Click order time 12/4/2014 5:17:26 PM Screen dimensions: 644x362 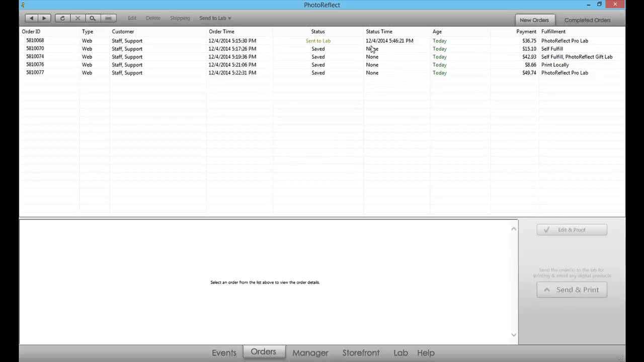(x=232, y=49)
